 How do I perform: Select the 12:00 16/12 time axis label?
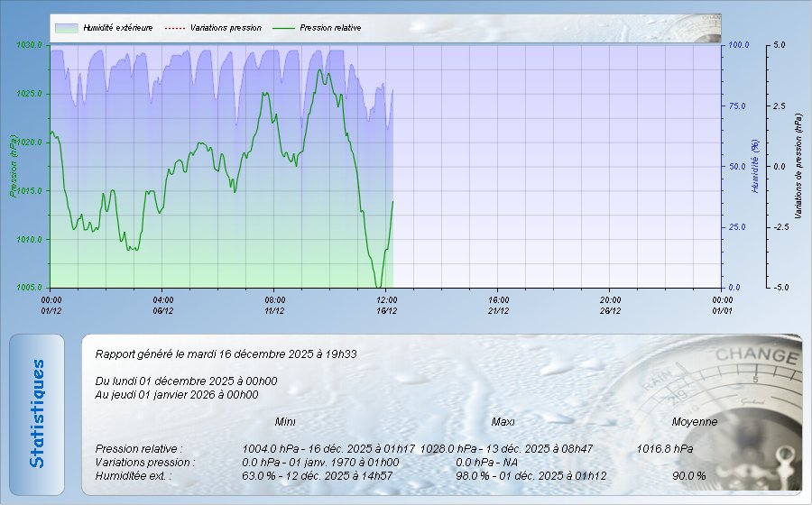[386, 305]
